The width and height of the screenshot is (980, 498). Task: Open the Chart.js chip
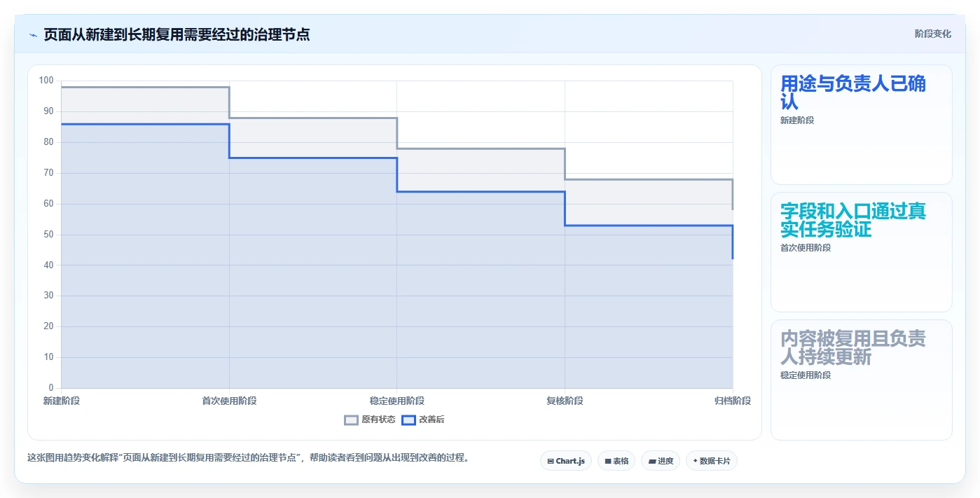pyautogui.click(x=566, y=461)
